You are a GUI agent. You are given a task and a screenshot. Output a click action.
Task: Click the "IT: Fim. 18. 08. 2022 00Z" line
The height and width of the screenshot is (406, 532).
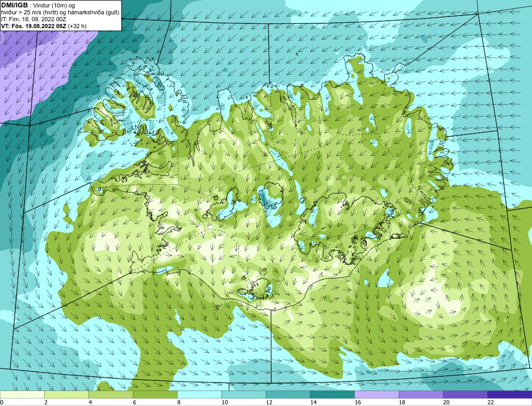(x=34, y=19)
